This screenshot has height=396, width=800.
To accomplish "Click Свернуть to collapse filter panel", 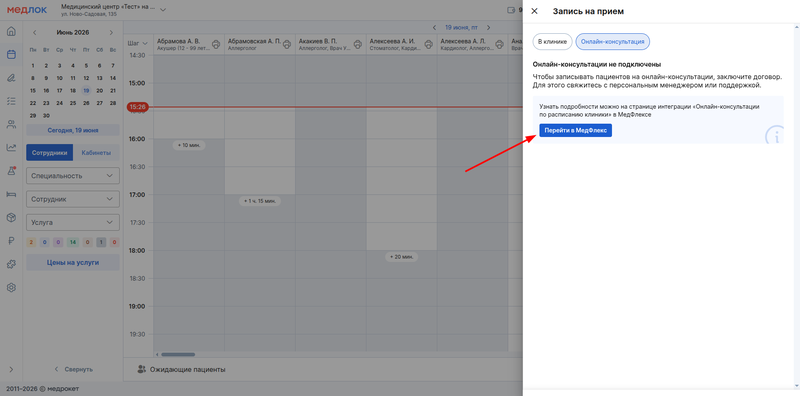I will point(73,369).
